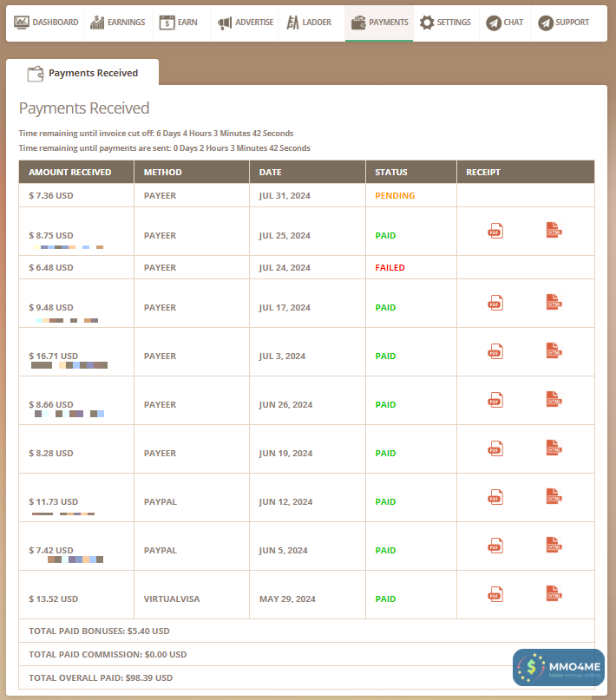
Task: Open the Chat page
Action: (x=504, y=23)
